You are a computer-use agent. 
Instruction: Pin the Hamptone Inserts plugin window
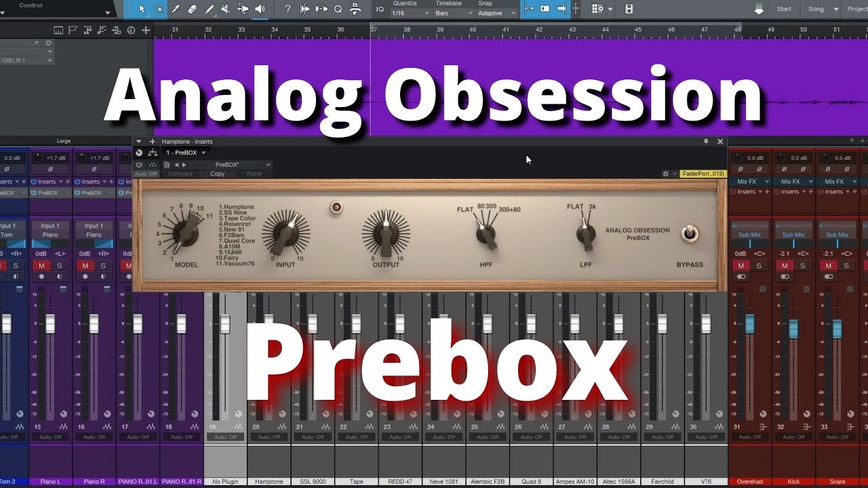[706, 142]
